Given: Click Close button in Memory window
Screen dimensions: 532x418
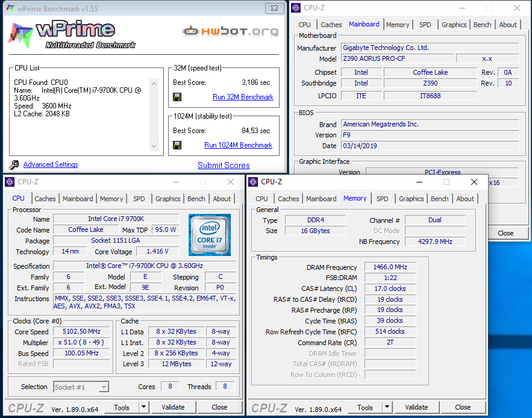Looking at the screenshot, I should tap(463, 407).
